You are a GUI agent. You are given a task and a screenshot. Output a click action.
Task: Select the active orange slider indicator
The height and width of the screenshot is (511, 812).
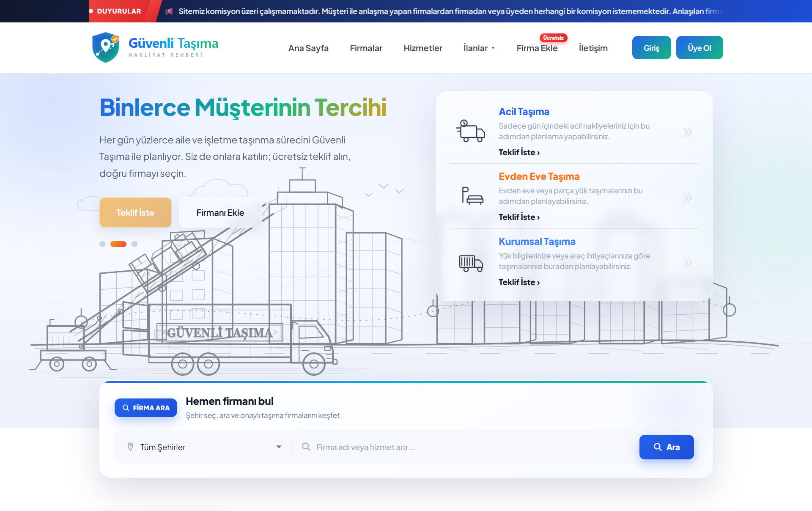coord(118,244)
